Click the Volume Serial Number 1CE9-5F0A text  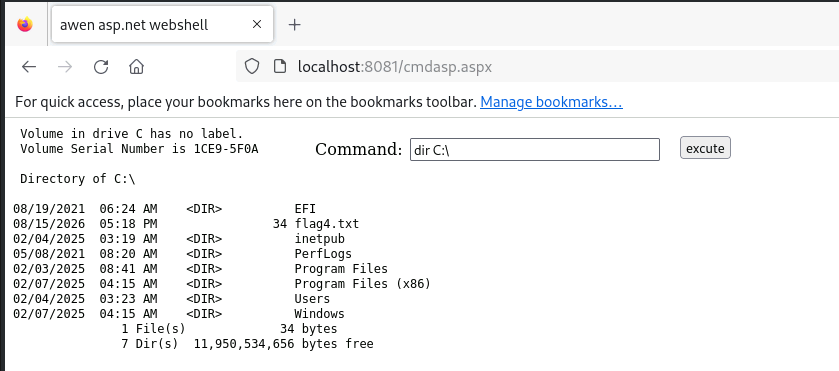[139, 149]
